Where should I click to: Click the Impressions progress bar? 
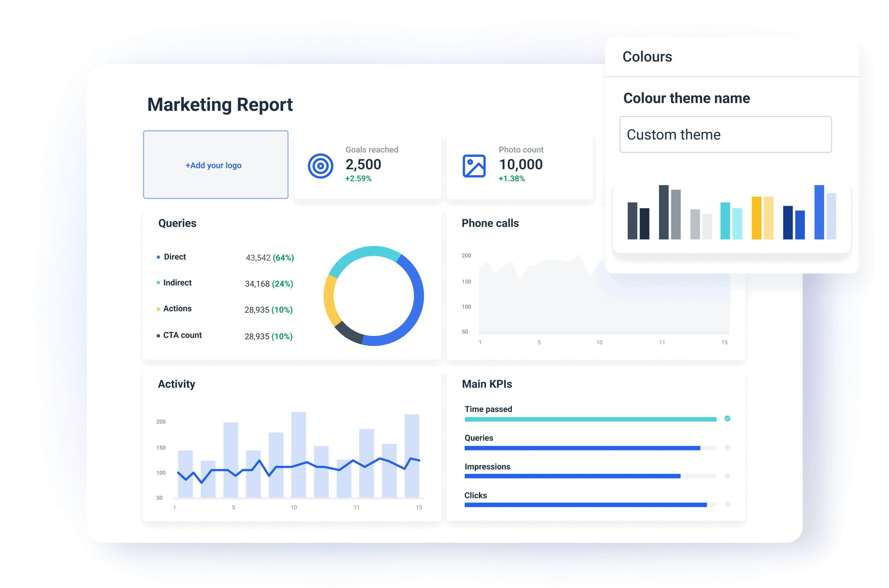pos(590,476)
